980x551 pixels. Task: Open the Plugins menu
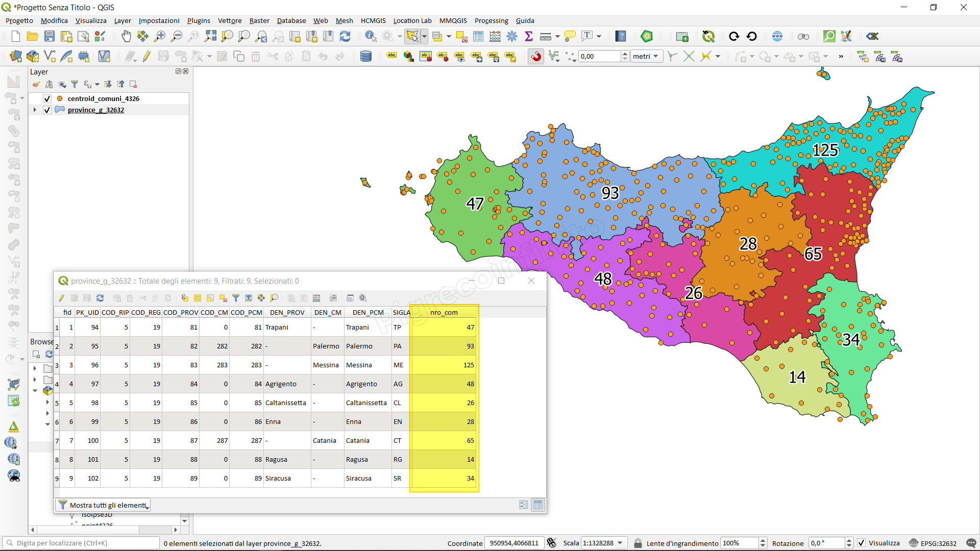(199, 20)
